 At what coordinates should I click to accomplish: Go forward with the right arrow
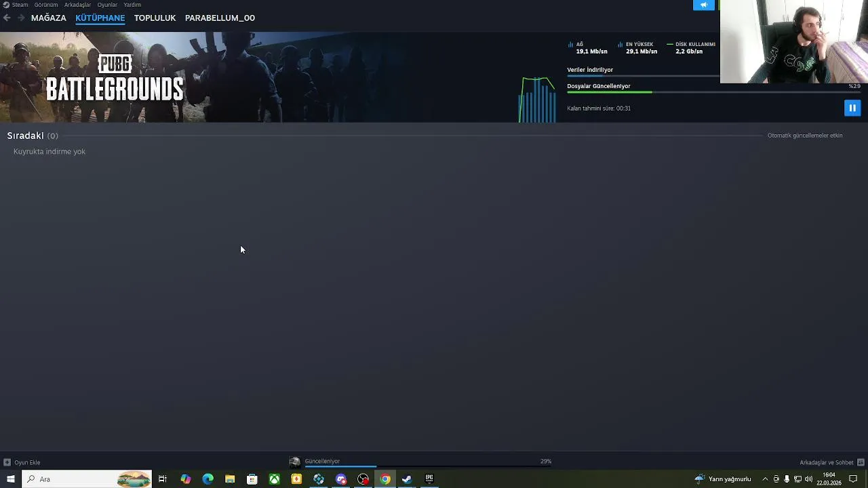point(21,18)
